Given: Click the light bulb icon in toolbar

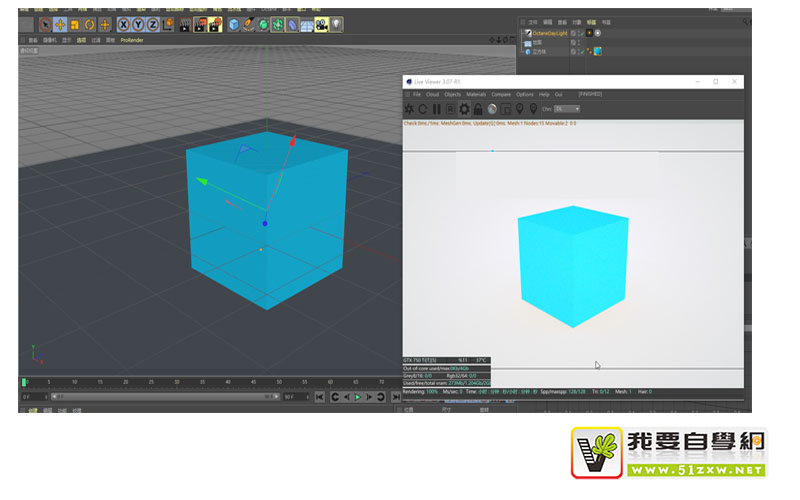Looking at the screenshot, I should pos(336,24).
